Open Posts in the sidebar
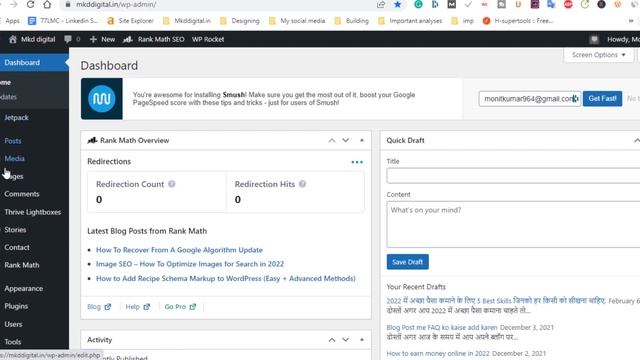 (13, 141)
